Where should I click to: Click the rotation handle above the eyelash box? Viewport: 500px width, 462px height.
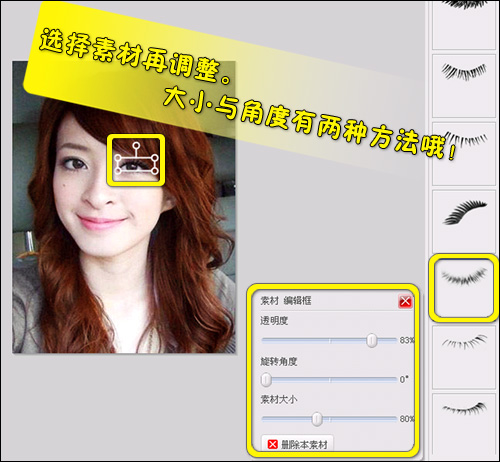coord(136,145)
